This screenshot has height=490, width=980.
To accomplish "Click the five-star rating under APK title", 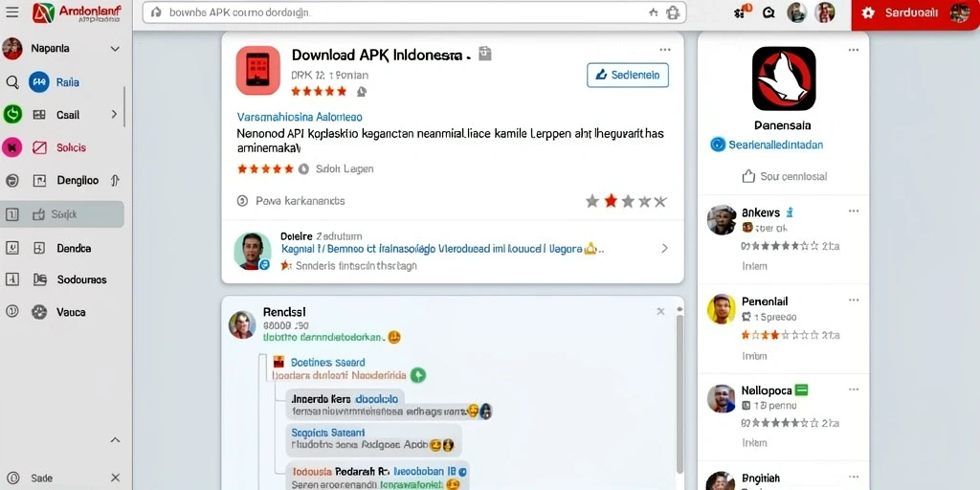I will [x=319, y=91].
